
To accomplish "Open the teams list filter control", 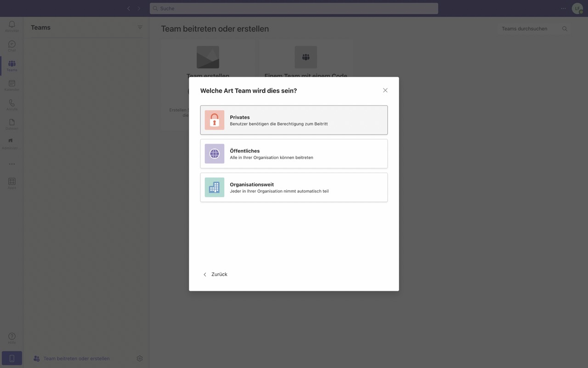I will coord(140,27).
